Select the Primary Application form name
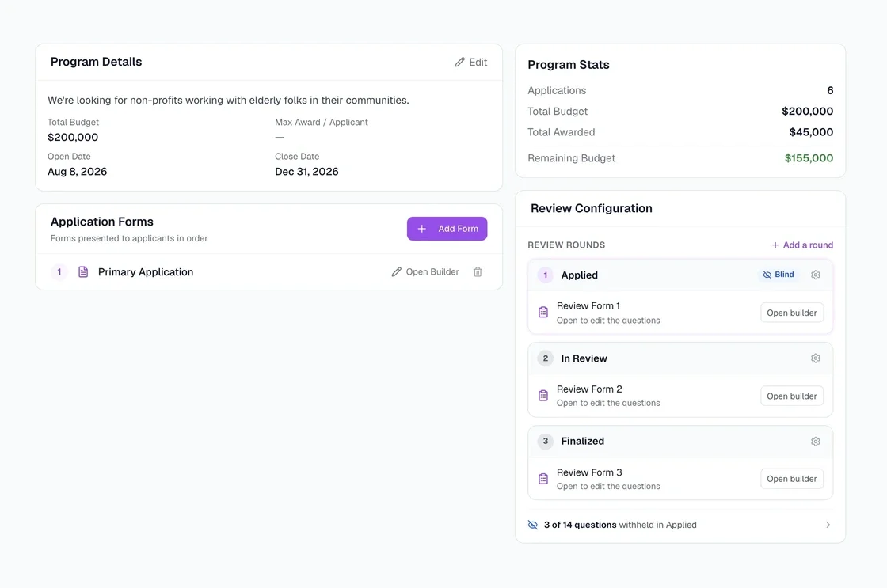 tap(146, 272)
